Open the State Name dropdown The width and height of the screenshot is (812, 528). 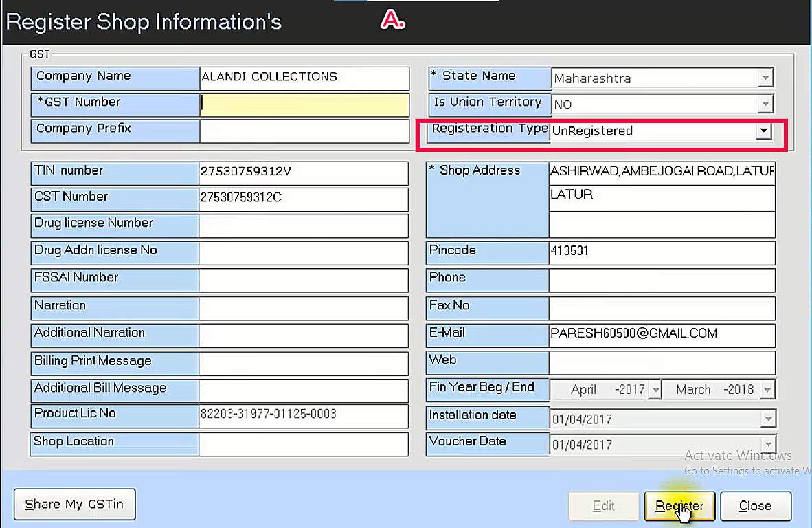coord(765,78)
